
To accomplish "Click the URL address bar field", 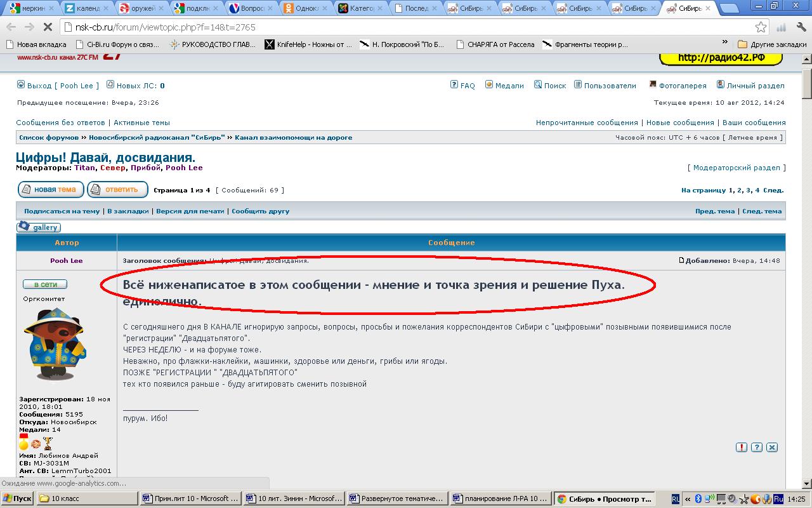I will pyautogui.click(x=406, y=27).
